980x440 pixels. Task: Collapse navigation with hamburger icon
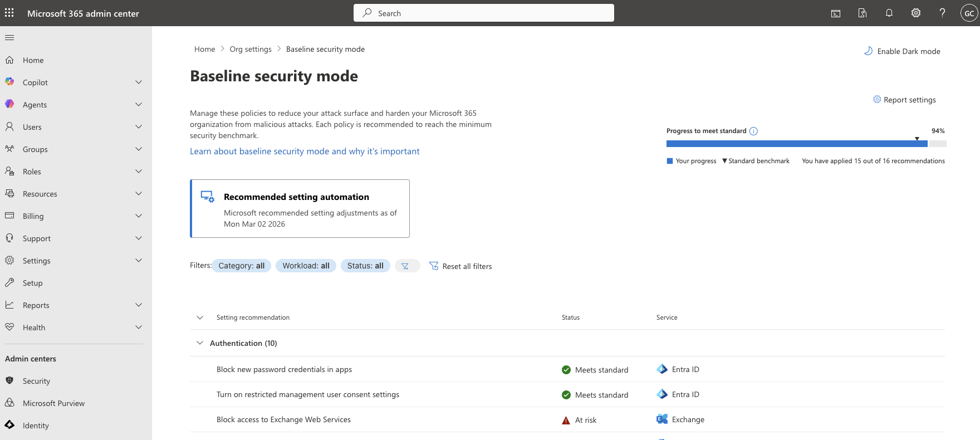pyautogui.click(x=9, y=38)
